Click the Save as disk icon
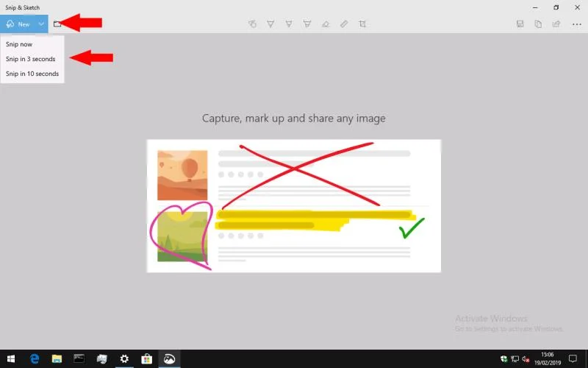 tap(520, 24)
